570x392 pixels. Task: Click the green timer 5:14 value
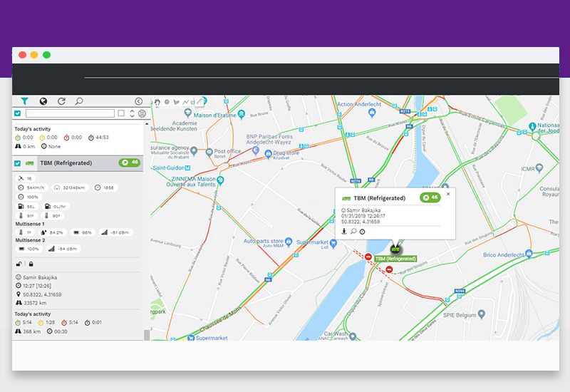tap(27, 323)
